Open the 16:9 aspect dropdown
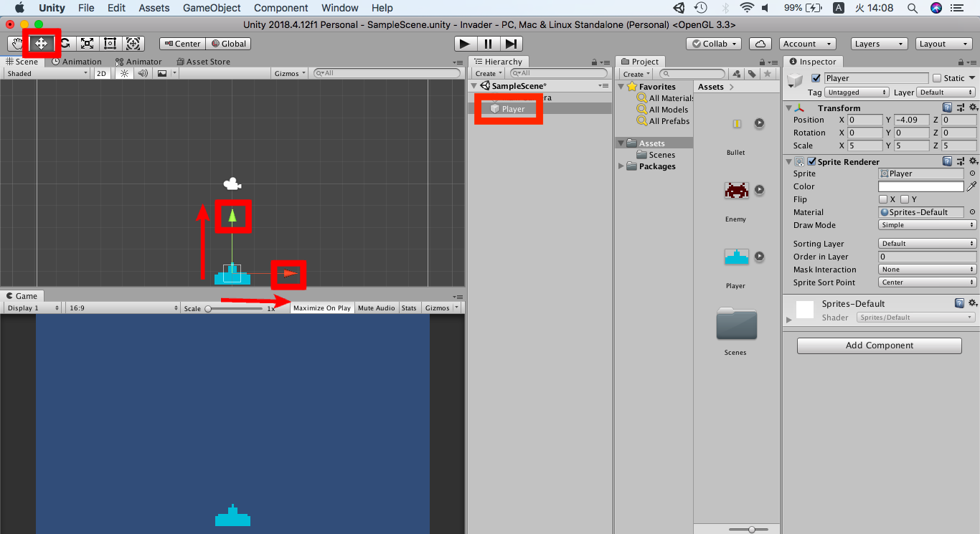The width and height of the screenshot is (980, 534). coord(123,307)
